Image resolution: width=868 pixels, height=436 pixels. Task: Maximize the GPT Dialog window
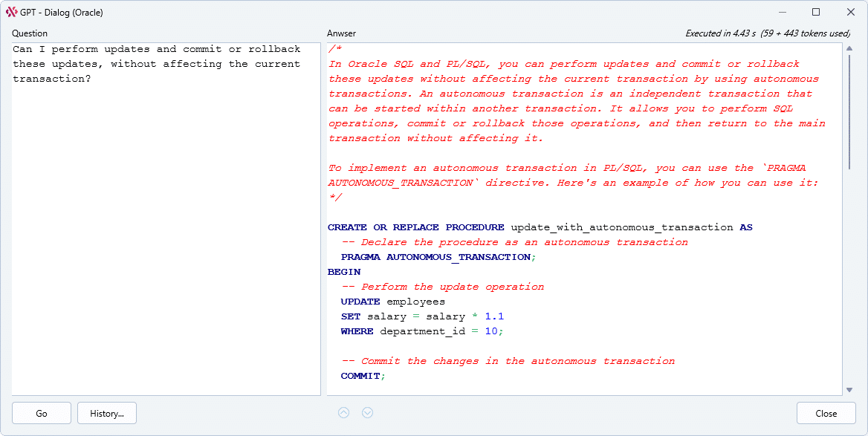tap(816, 12)
